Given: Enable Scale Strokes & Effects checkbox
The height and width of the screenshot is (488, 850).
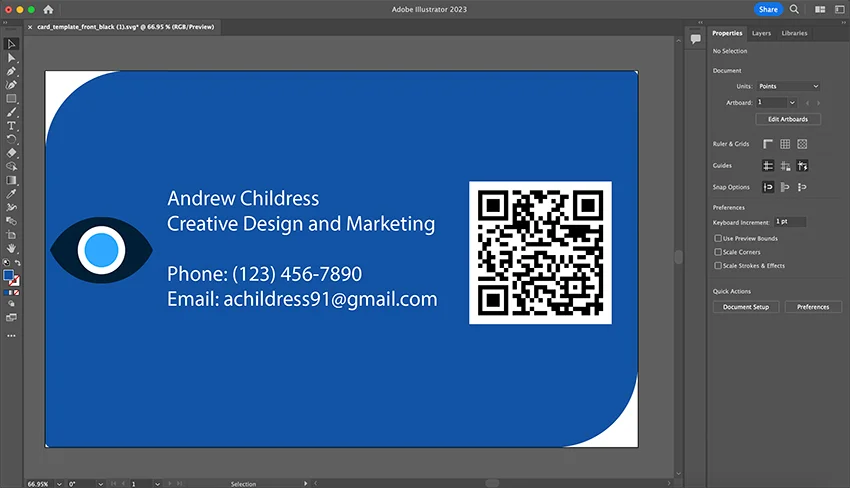Looking at the screenshot, I should pos(718,265).
